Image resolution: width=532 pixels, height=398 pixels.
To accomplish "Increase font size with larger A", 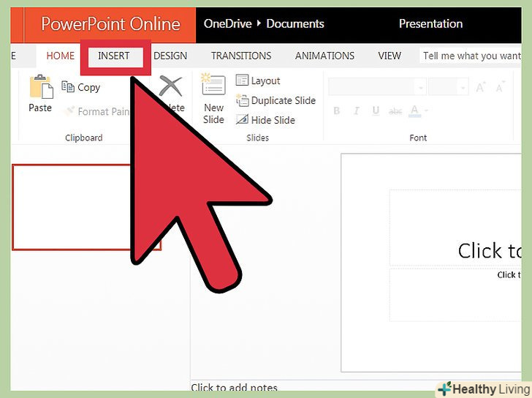I will (x=480, y=88).
